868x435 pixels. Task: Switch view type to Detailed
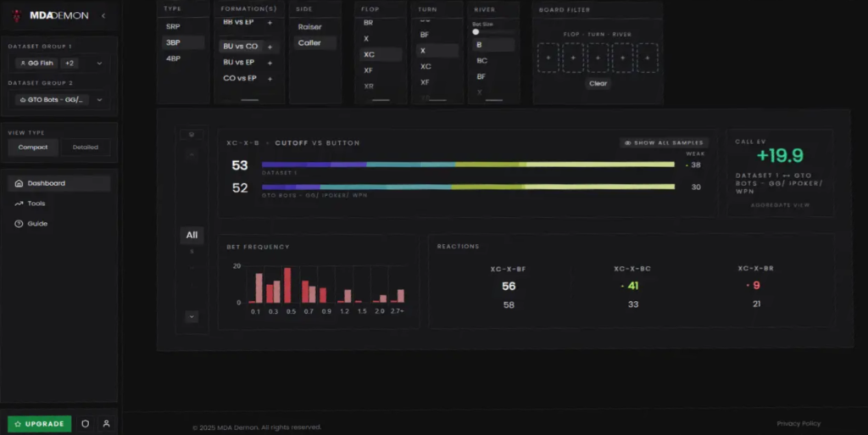[86, 148]
